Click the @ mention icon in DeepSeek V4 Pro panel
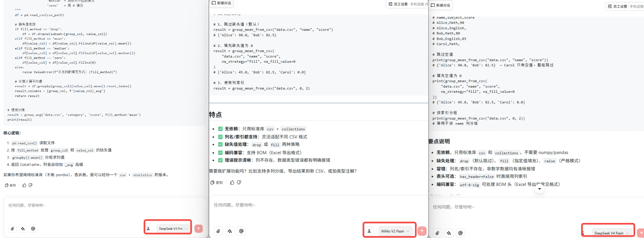This screenshot has width=644, height=238. [33, 228]
